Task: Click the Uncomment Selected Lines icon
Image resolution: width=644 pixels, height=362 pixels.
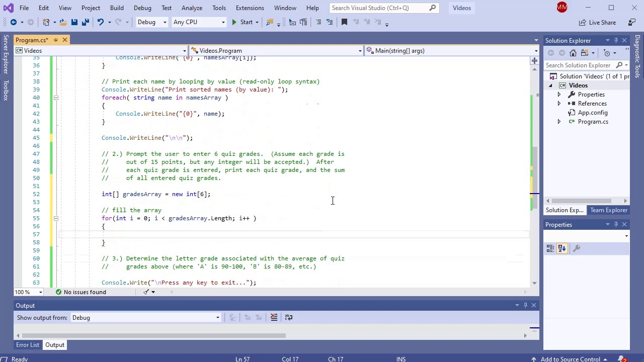Action: (330, 22)
